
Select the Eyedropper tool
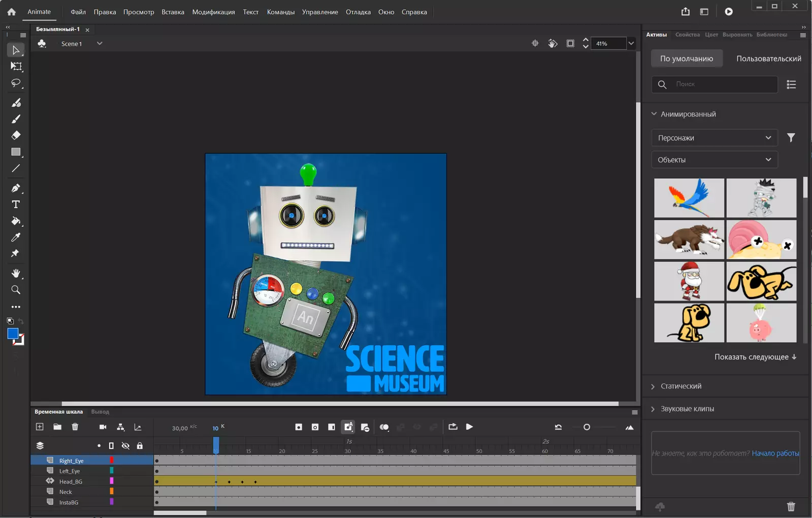click(x=16, y=237)
